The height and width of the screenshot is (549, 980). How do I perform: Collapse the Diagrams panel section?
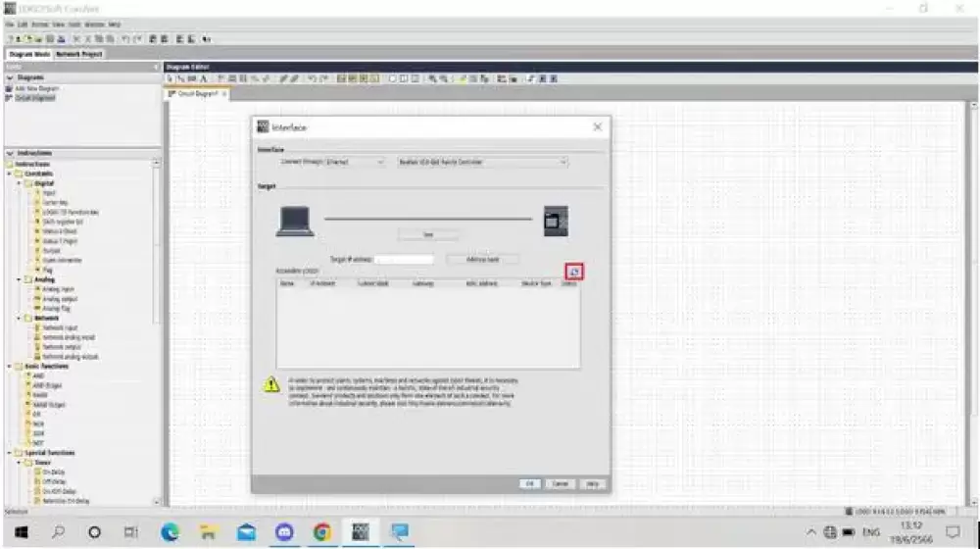coord(10,77)
